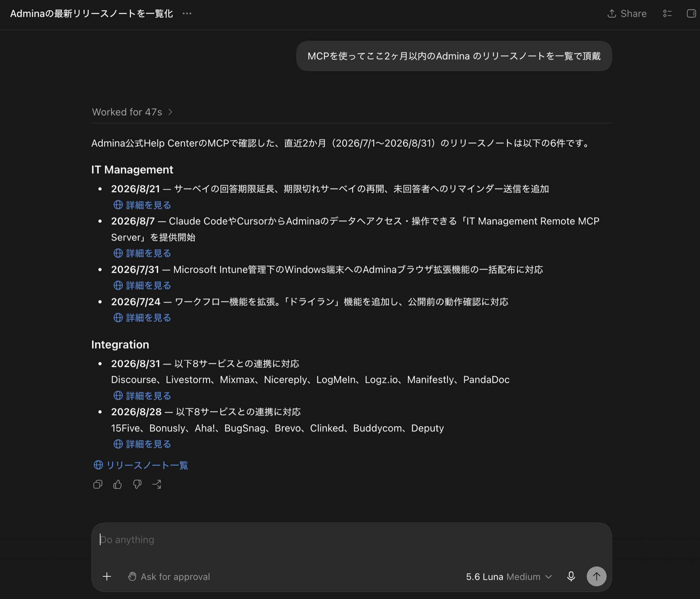Screen dimensions: 700x599
Task: Click the microphone voice input icon
Action: pyautogui.click(x=571, y=576)
